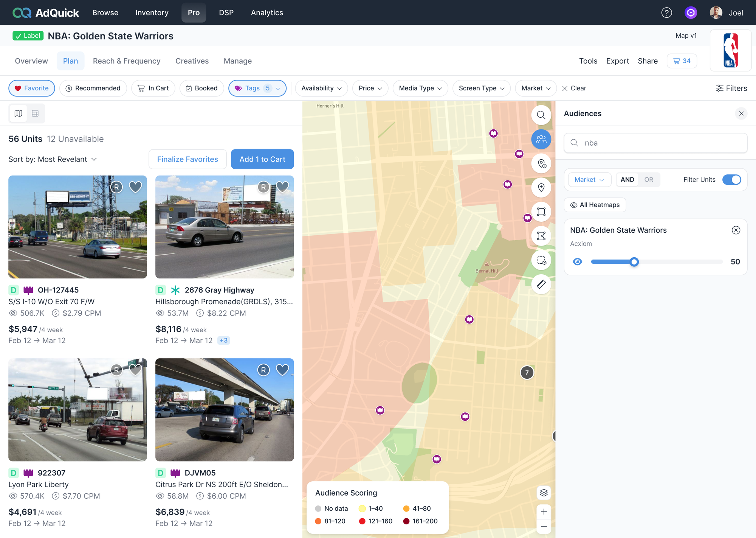Select the ruler measure tool
Image resolution: width=756 pixels, height=538 pixels.
tap(541, 285)
